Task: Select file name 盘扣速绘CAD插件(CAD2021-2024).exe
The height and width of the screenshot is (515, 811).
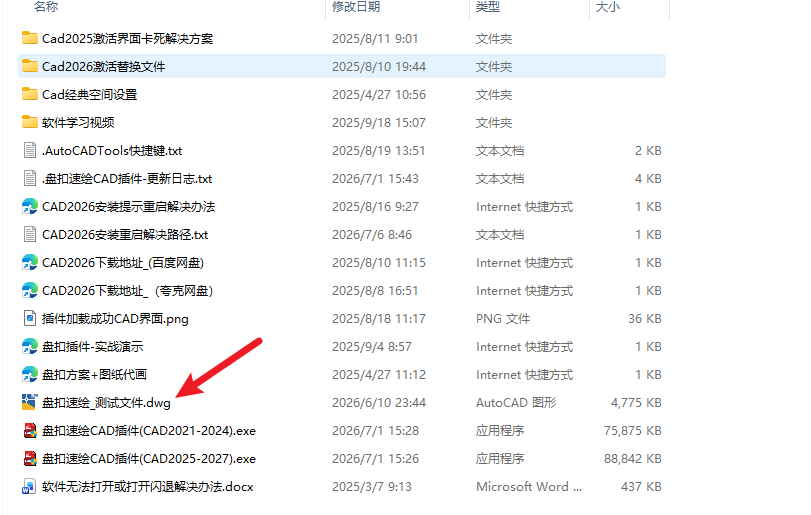Action: [149, 431]
